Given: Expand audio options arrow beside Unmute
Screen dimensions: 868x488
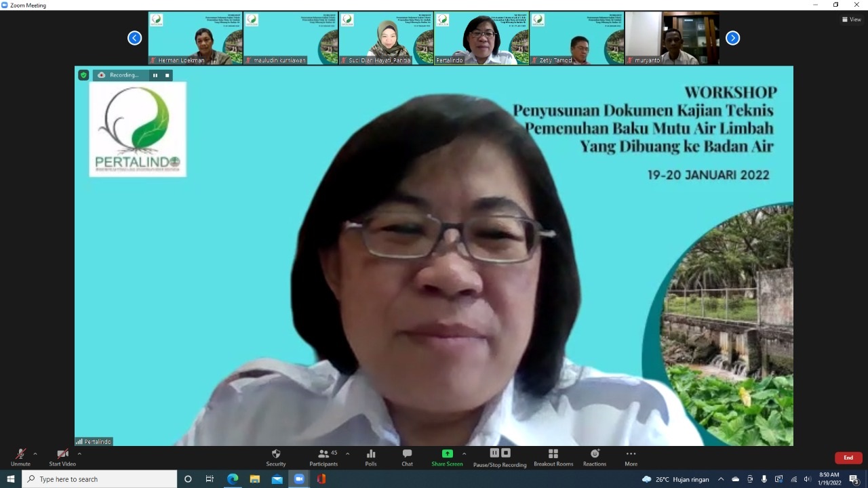Looking at the screenshot, I should click(35, 454).
